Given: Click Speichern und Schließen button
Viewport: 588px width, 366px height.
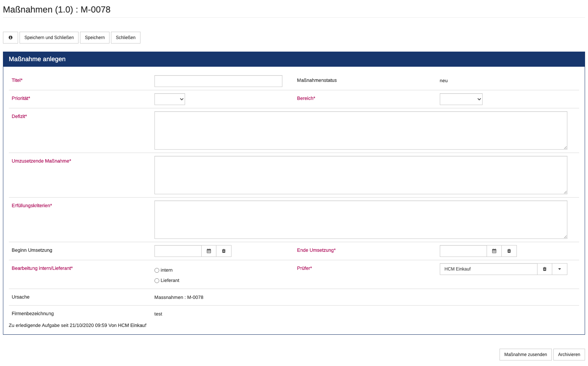Looking at the screenshot, I should pyautogui.click(x=49, y=38).
